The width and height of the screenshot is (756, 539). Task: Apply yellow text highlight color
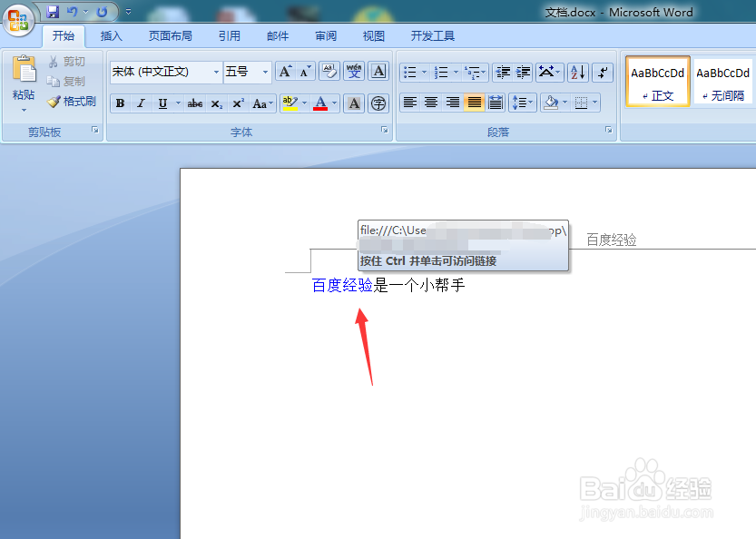click(x=290, y=103)
